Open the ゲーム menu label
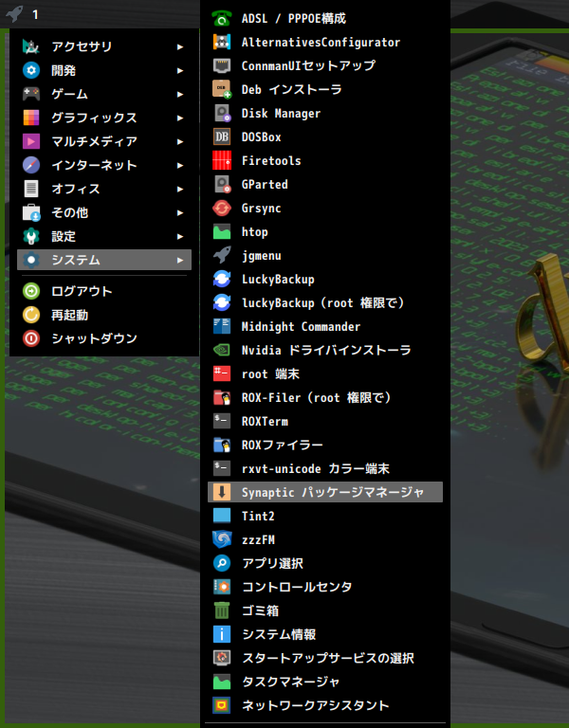The height and width of the screenshot is (728, 569). [69, 94]
